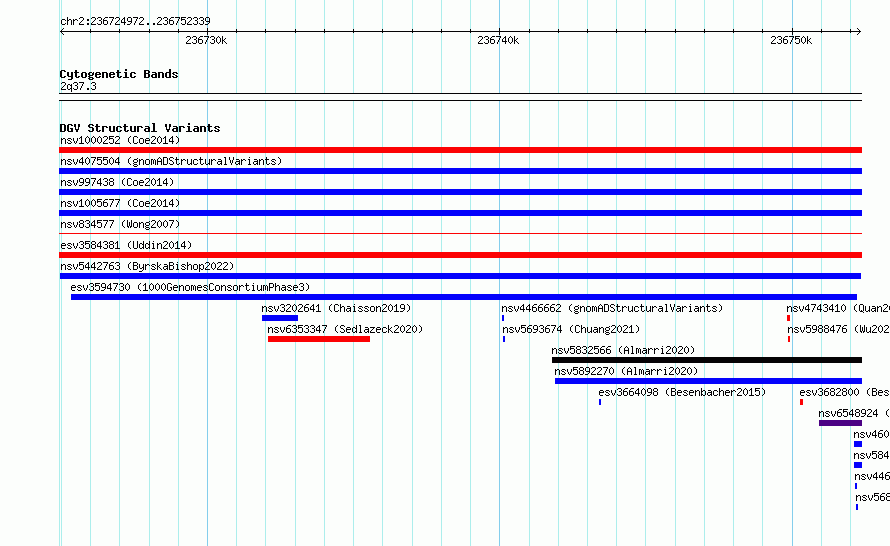Click the small red mark under nsv4743410
890x546 pixels.
tap(788, 318)
